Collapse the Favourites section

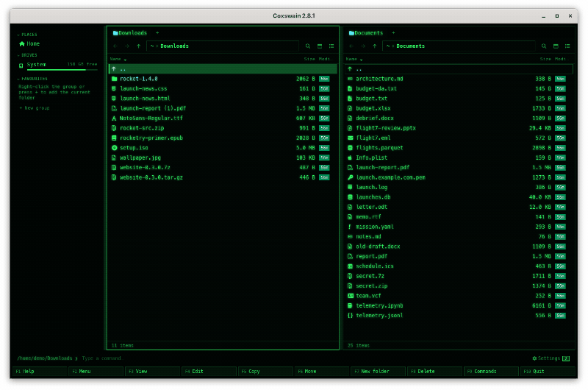point(18,79)
